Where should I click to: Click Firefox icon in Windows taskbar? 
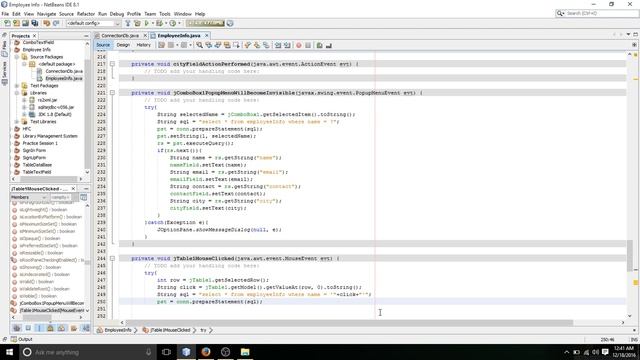click(206, 352)
